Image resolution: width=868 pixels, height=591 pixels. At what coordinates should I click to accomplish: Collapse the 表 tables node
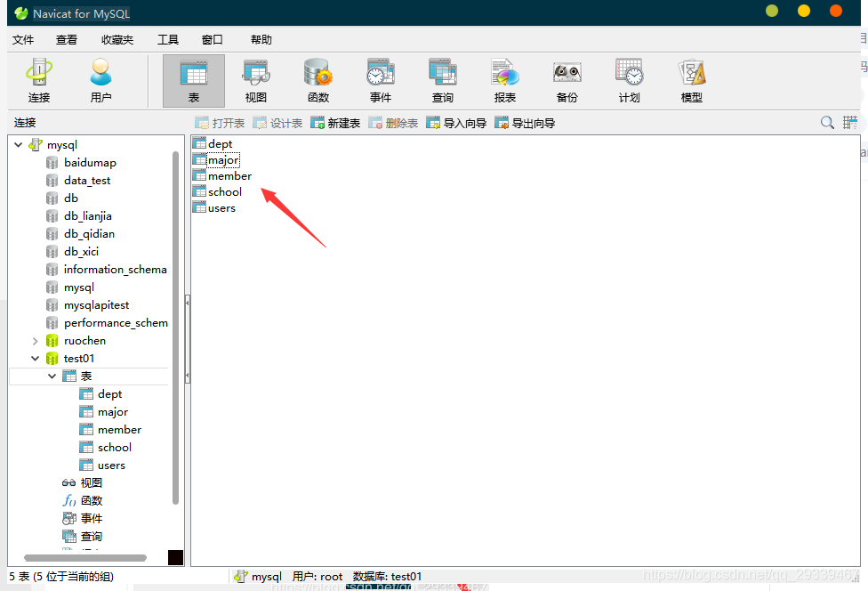coord(52,376)
